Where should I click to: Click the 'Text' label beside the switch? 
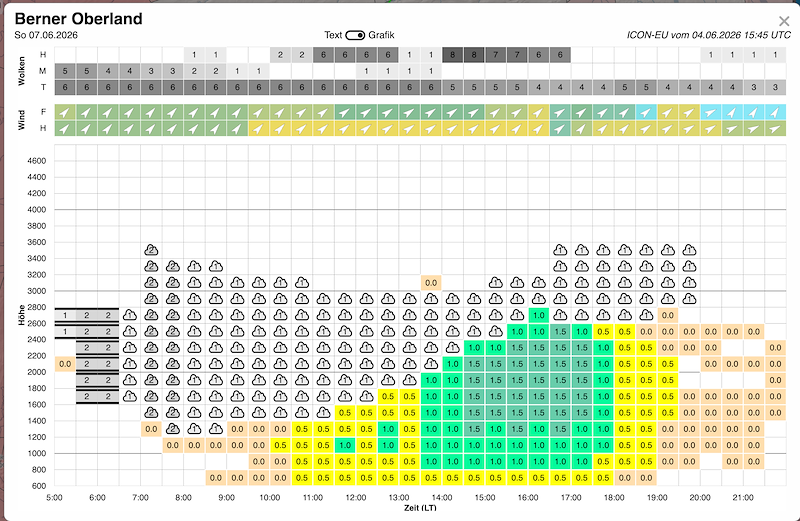333,35
